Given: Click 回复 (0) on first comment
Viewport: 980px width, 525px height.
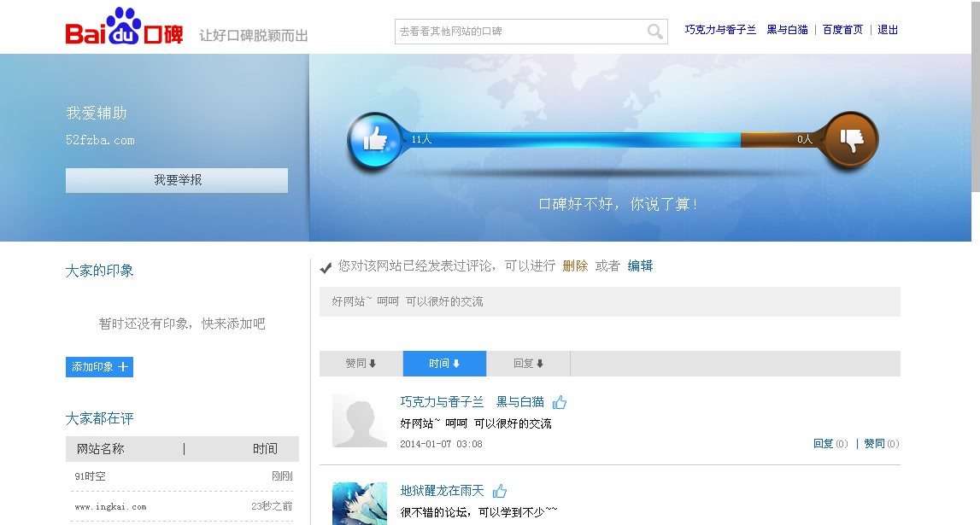Looking at the screenshot, I should [830, 444].
